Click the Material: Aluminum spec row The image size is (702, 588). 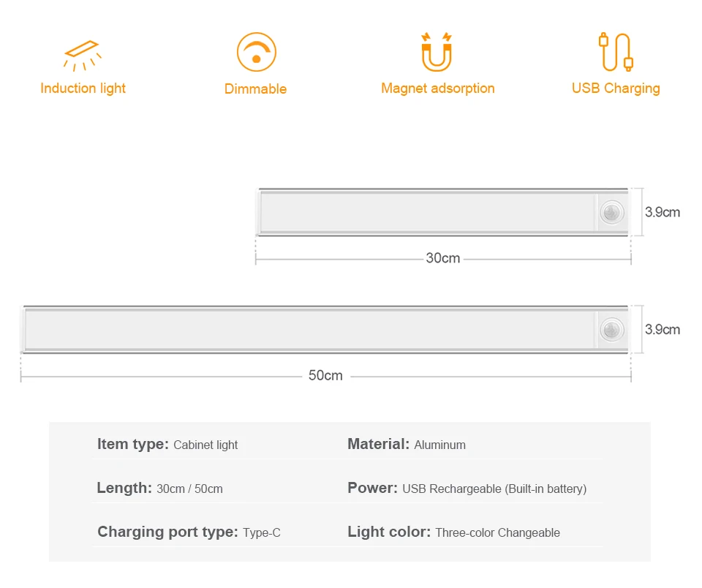[x=407, y=444]
